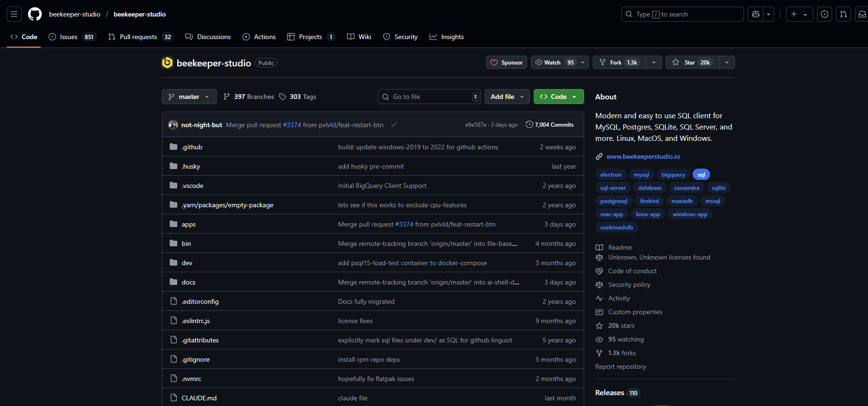The height and width of the screenshot is (406, 868).
Task: Expand the Add file dropdown
Action: tap(507, 97)
